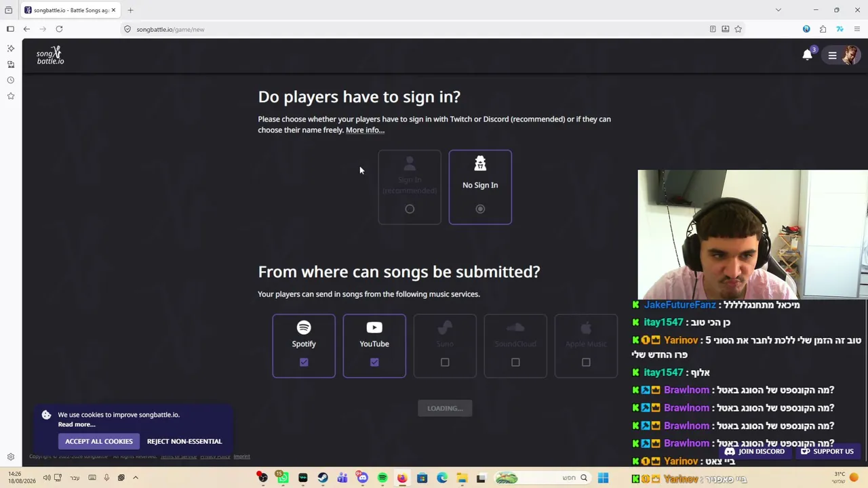Open the Terms of Service footer link

click(178, 457)
